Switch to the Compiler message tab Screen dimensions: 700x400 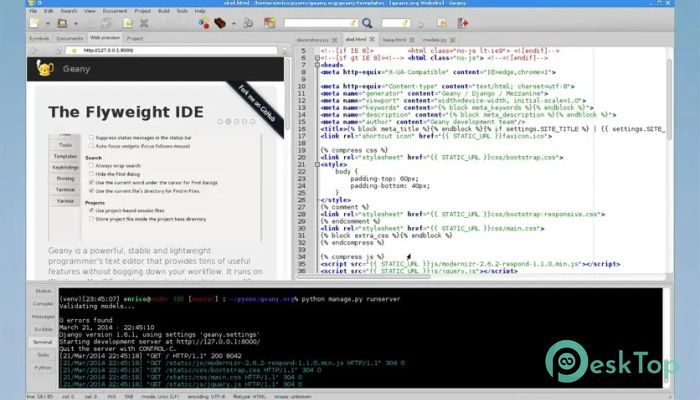click(43, 304)
